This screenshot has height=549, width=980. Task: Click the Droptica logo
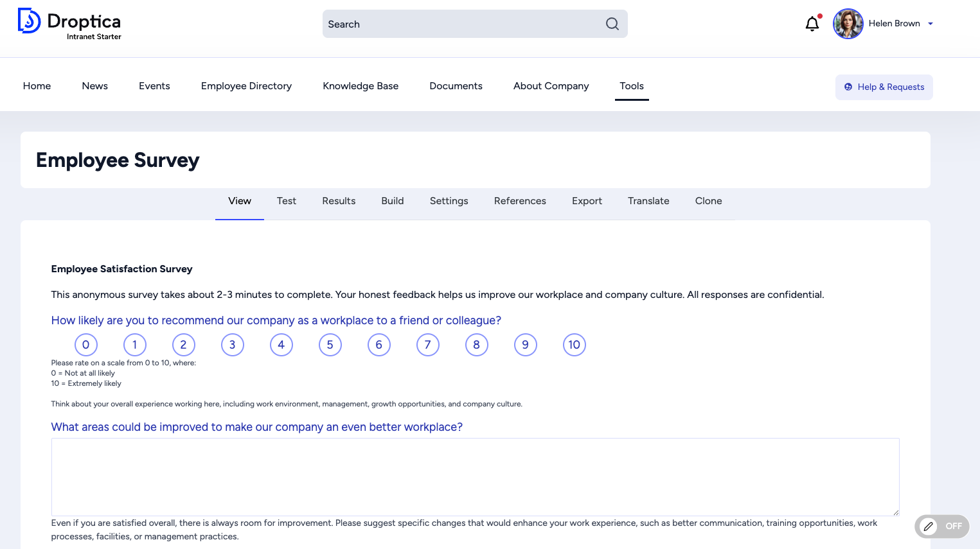tap(69, 24)
